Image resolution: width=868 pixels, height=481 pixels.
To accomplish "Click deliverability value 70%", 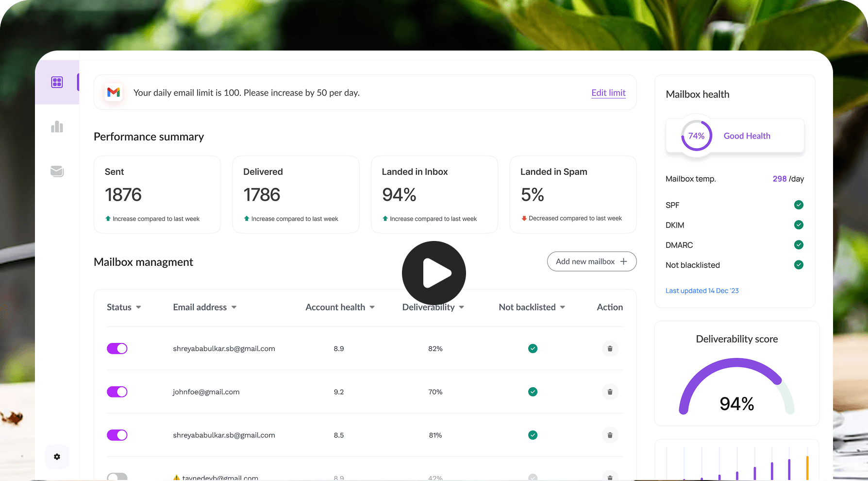I will pos(435,392).
